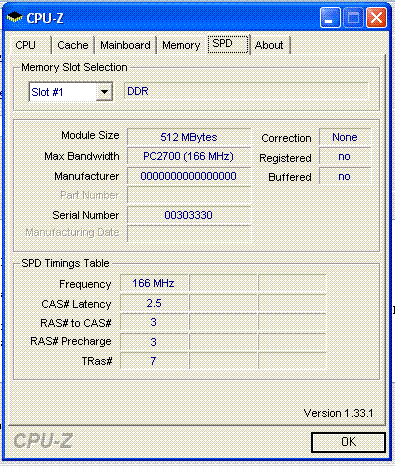
Task: Select the SPD tab
Action: pyautogui.click(x=228, y=44)
